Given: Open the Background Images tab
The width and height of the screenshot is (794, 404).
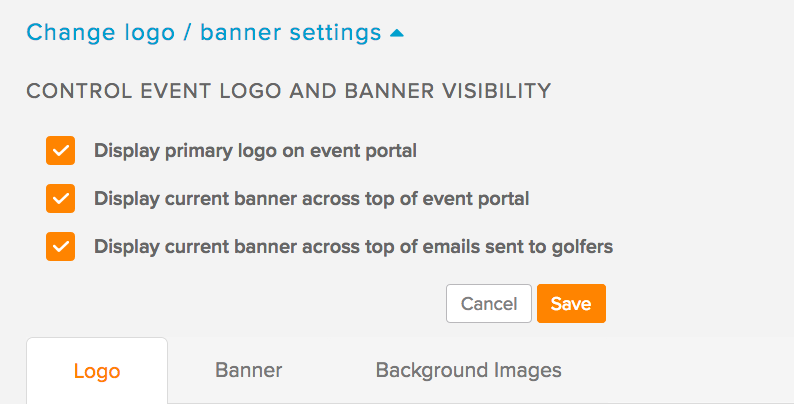Looking at the screenshot, I should pos(468,370).
